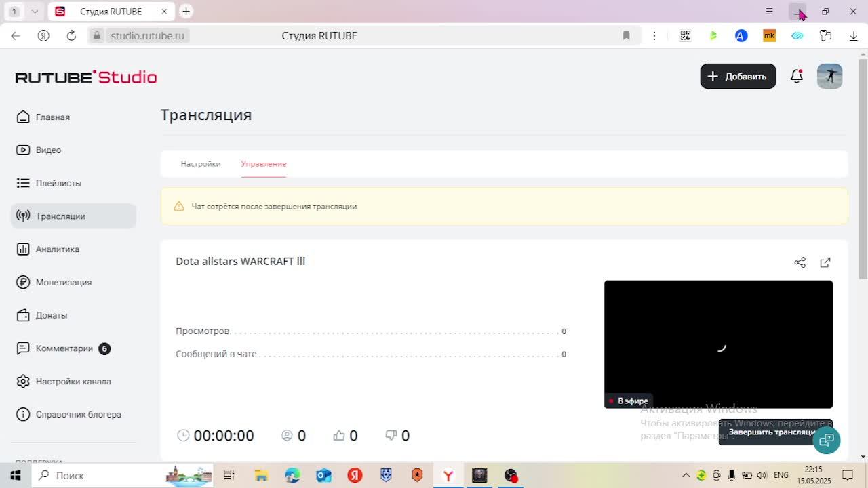Share the Dota allstars stream

coord(800,262)
